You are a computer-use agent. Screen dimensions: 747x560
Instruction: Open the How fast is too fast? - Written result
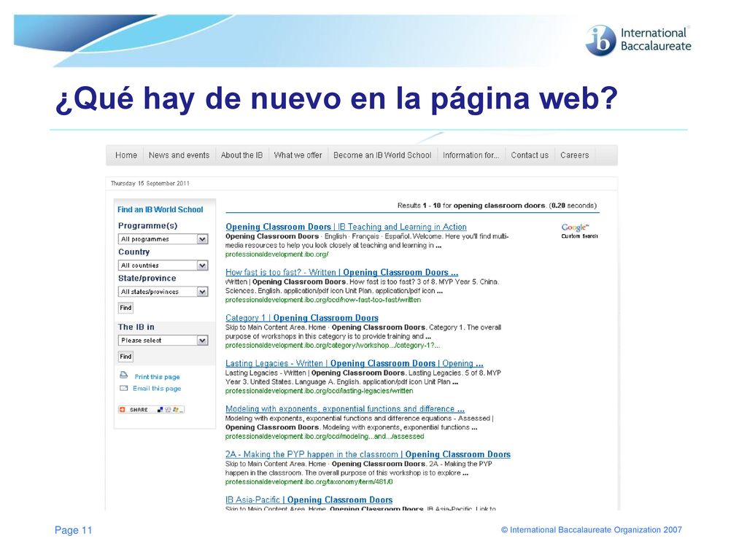pos(341,273)
